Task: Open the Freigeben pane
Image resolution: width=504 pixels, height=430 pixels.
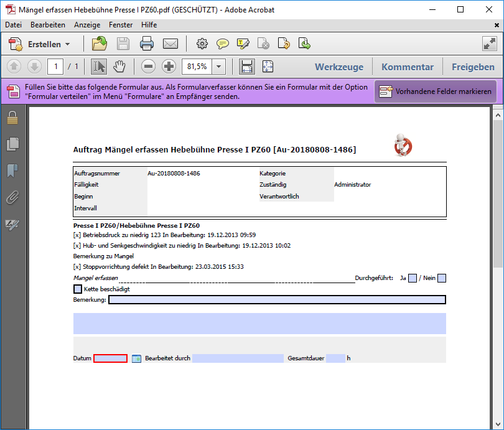Action: (473, 67)
